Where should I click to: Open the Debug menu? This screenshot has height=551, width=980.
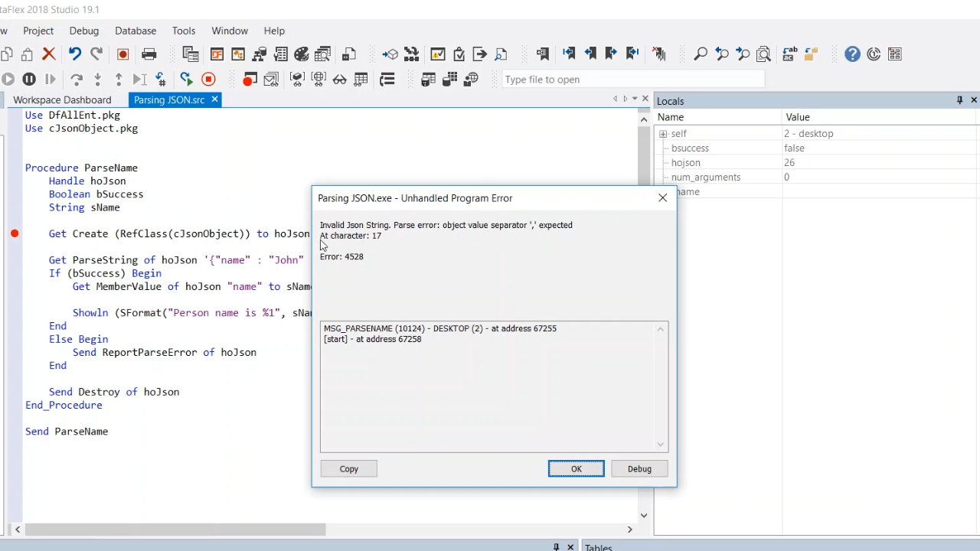[x=84, y=31]
